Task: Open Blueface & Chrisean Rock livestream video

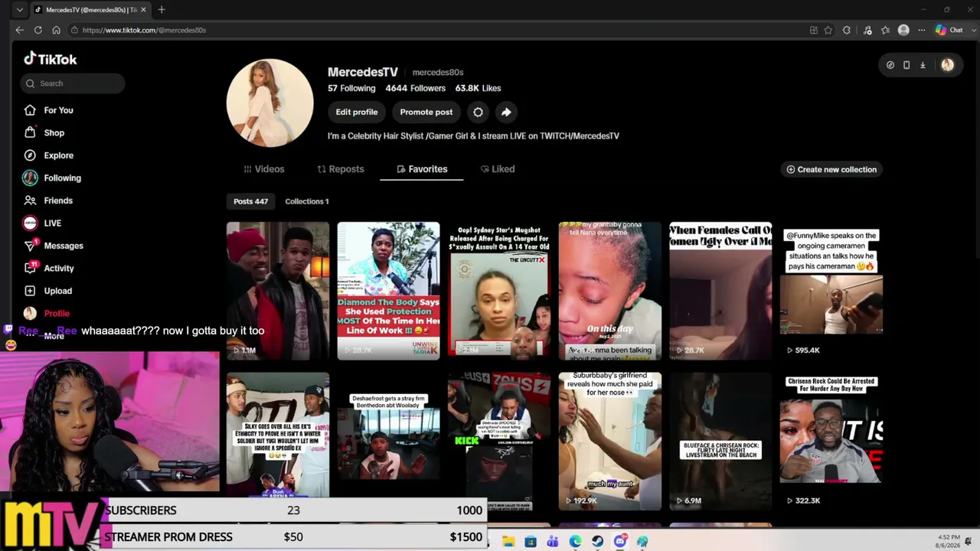Action: click(720, 442)
